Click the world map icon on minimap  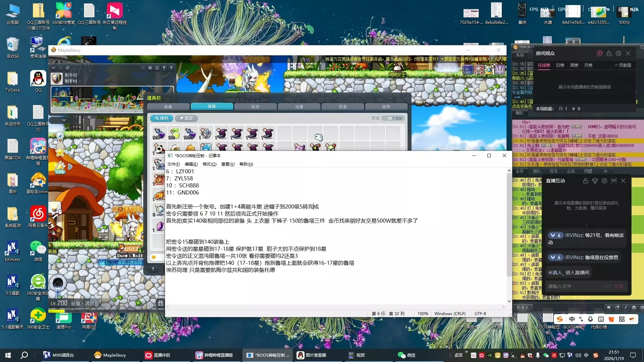click(150, 68)
